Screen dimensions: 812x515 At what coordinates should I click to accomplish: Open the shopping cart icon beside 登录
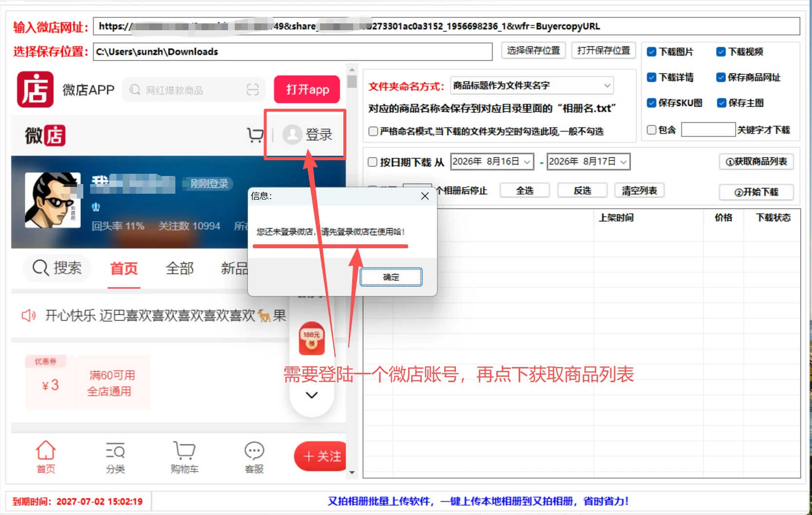click(x=255, y=135)
